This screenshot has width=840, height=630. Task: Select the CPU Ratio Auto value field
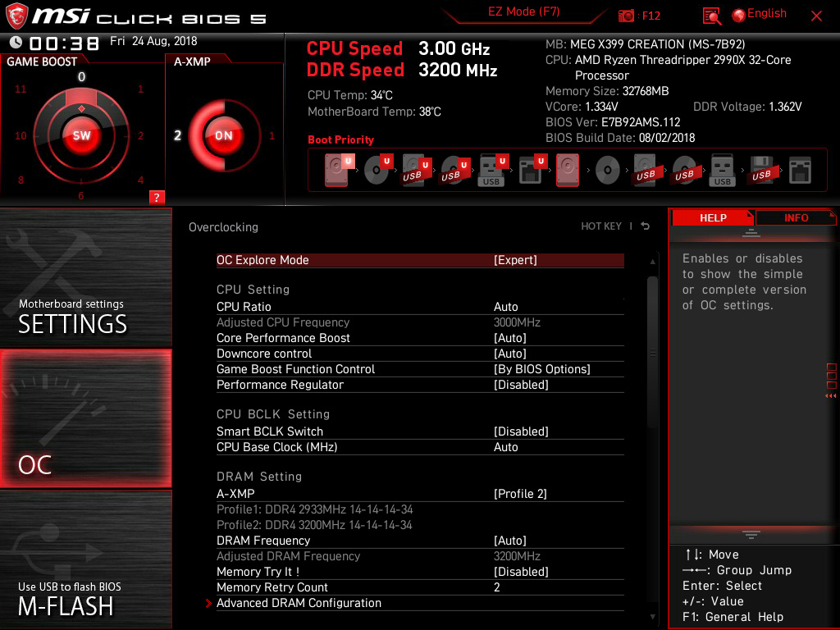[x=506, y=307]
